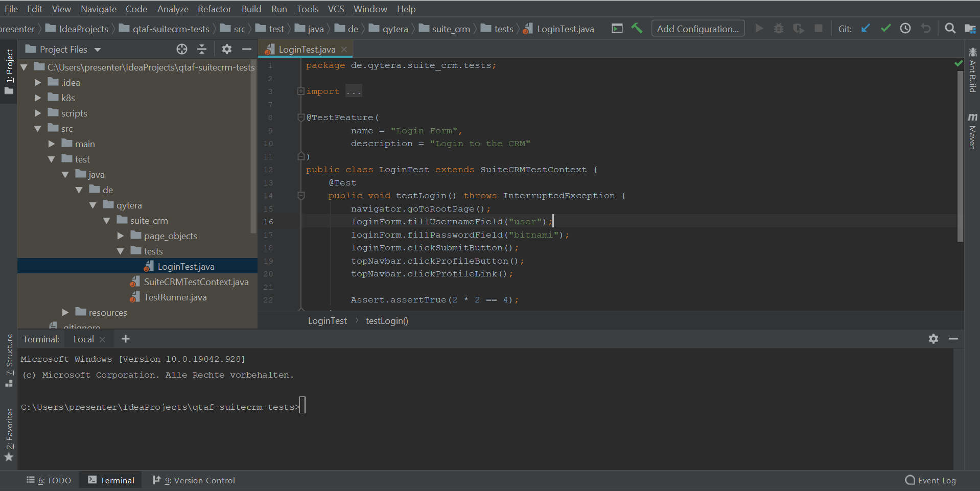Open Git history clock icon
Image resolution: width=980 pixels, height=491 pixels.
pyautogui.click(x=905, y=29)
